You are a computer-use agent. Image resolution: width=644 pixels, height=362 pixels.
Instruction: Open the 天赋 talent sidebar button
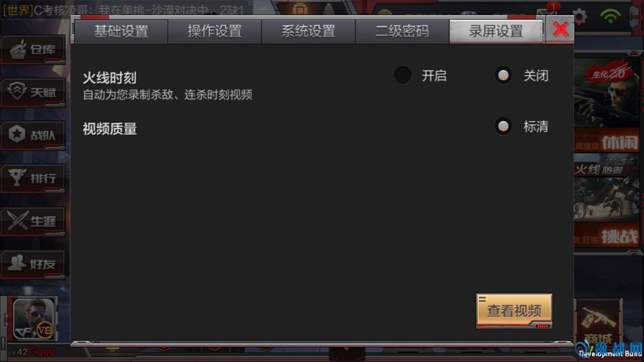pos(33,93)
